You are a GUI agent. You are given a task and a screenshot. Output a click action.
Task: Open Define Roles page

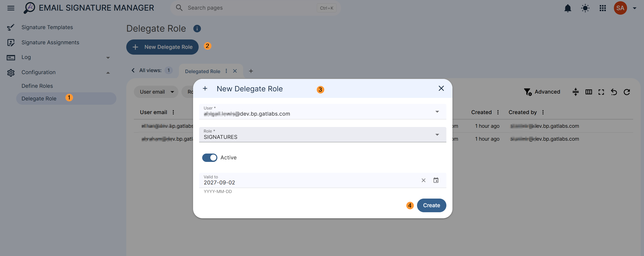(x=37, y=86)
